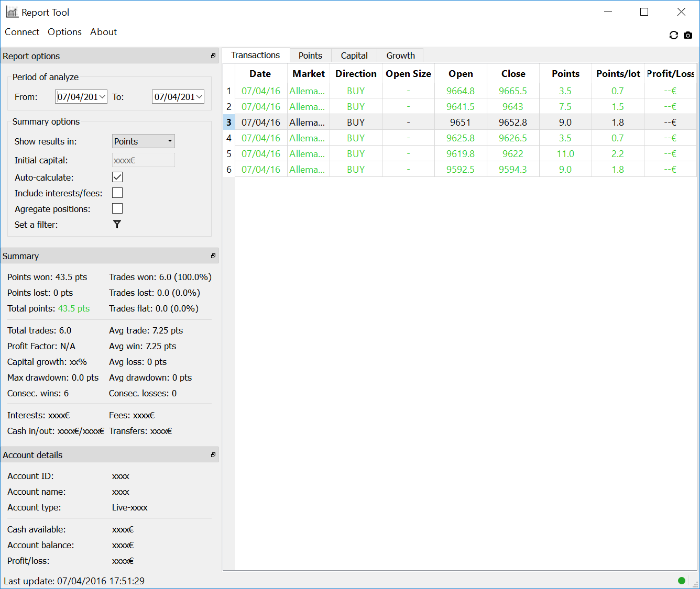Undock the Account details panel
This screenshot has height=589, width=700.
tap(213, 455)
